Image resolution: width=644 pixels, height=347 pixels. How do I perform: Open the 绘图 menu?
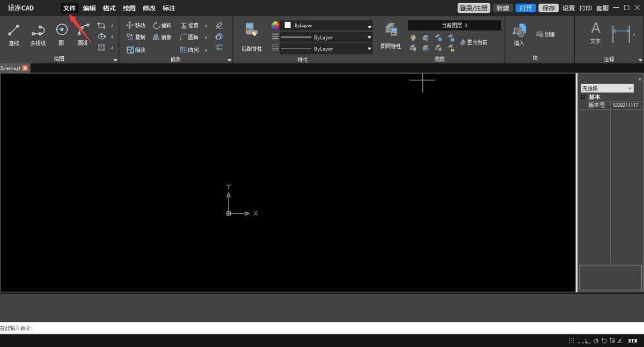point(129,8)
